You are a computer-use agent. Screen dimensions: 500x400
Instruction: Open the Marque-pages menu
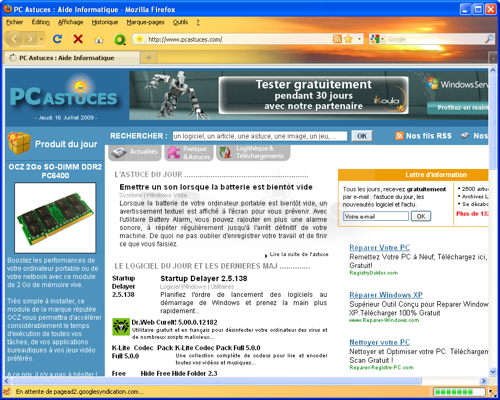[145, 22]
